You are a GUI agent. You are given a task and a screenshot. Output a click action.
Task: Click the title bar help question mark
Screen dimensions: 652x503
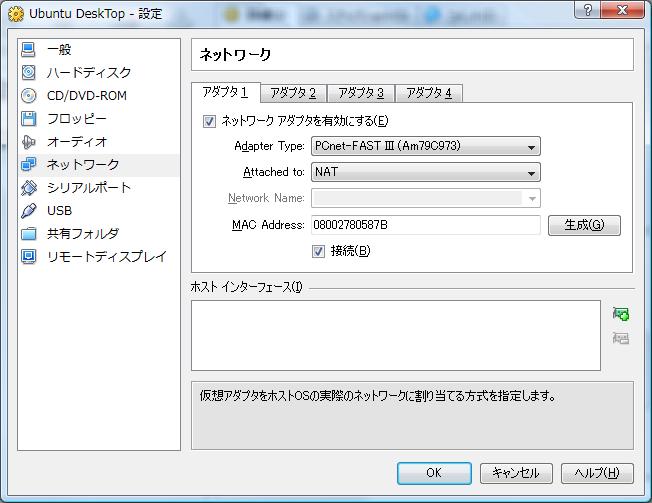[x=587, y=9]
